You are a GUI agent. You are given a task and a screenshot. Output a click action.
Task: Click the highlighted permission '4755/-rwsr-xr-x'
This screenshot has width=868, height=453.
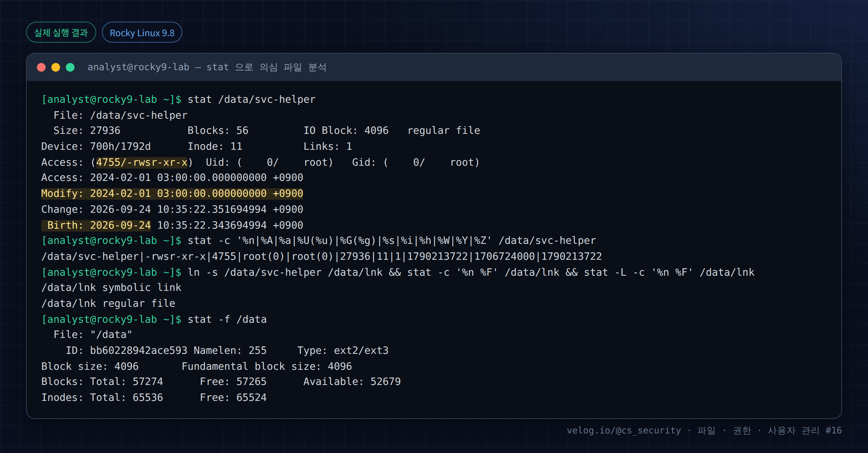[142, 162]
